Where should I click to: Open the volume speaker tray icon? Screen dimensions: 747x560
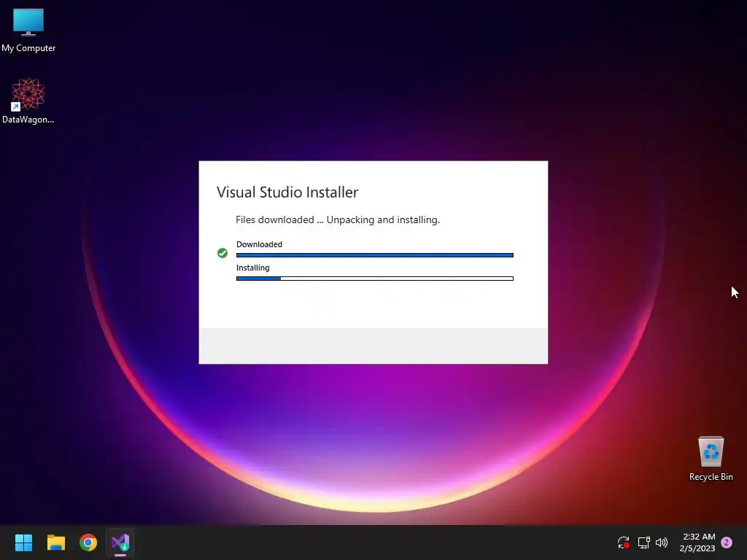[662, 542]
